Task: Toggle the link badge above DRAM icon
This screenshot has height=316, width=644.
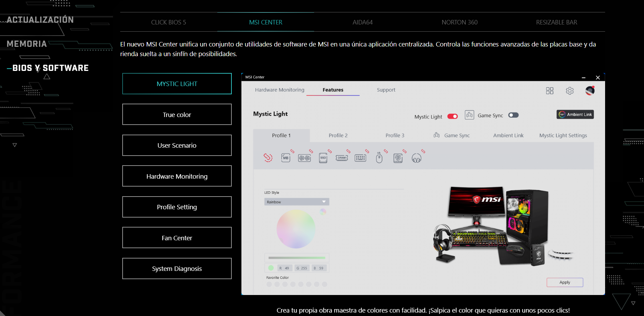Action: click(348, 151)
